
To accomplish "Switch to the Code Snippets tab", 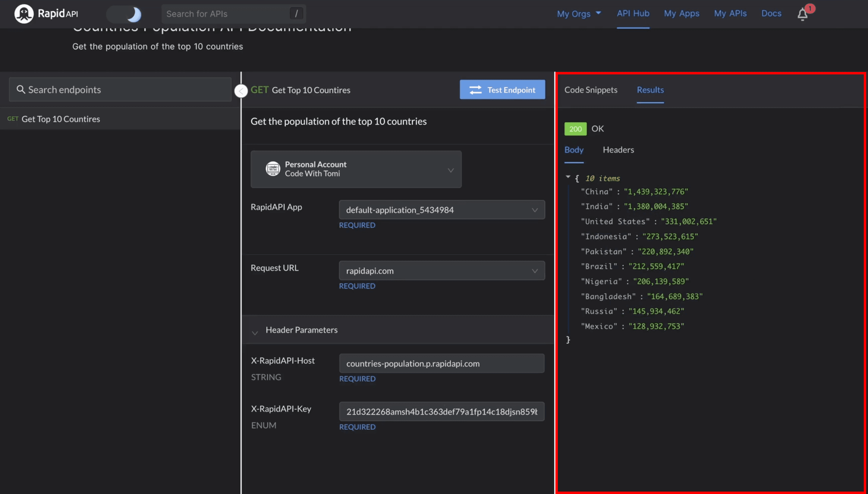I will pos(591,90).
